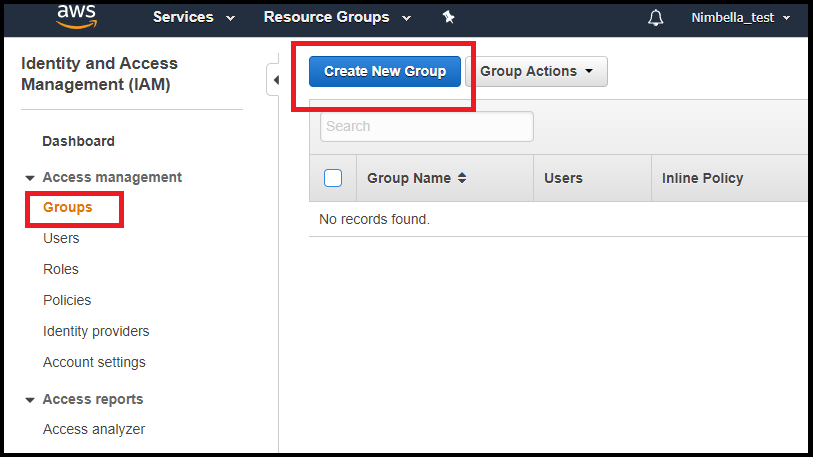Open the notifications bell icon
The height and width of the screenshot is (457, 813).
click(x=656, y=18)
